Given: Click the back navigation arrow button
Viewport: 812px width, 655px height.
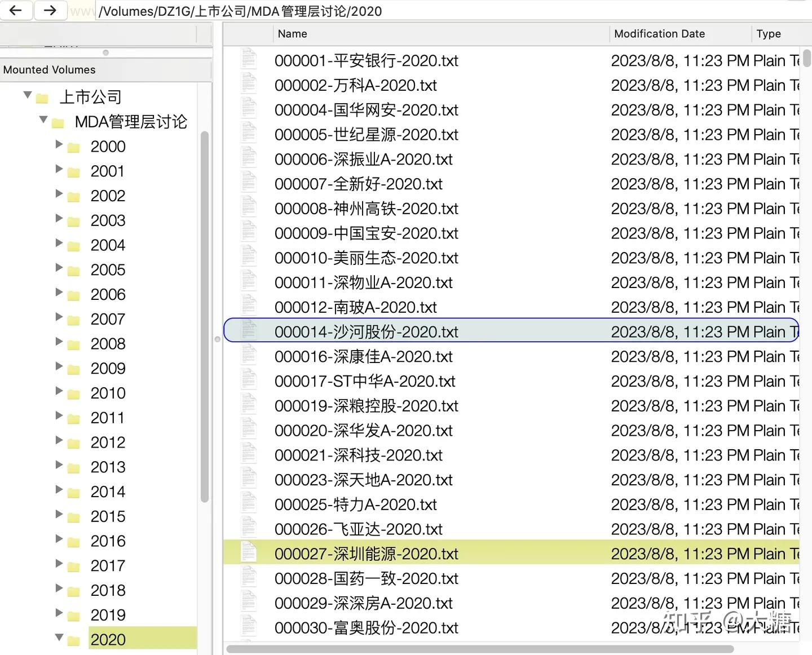Looking at the screenshot, I should (16, 10).
